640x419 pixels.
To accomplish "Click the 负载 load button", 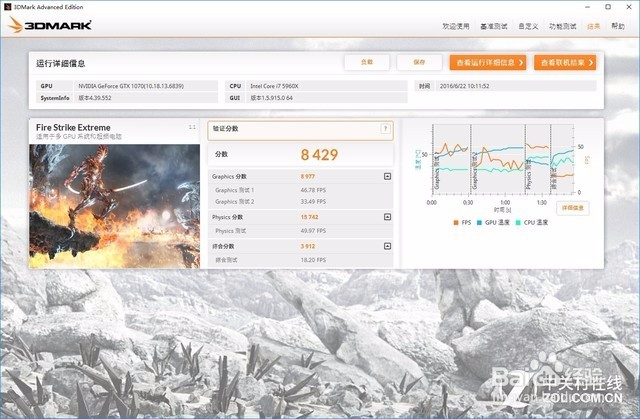I will 367,62.
